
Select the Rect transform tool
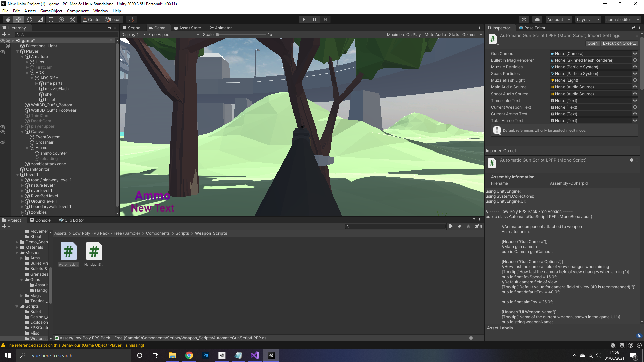click(51, 19)
